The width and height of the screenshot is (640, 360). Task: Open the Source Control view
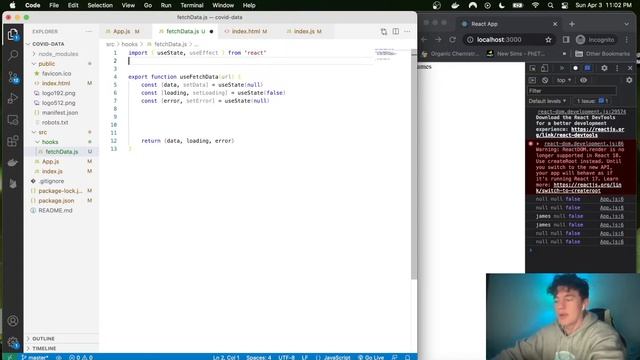(x=13, y=77)
